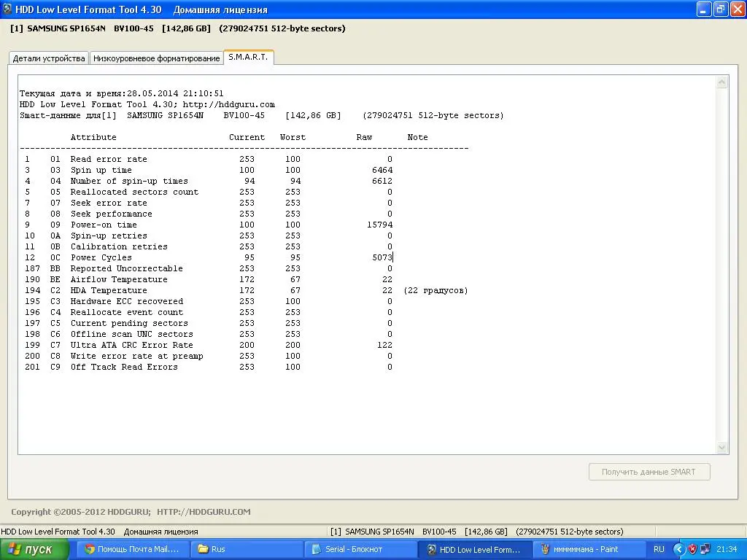The image size is (747, 560).
Task: Click the Power-on time raw value 15794
Action: point(379,225)
